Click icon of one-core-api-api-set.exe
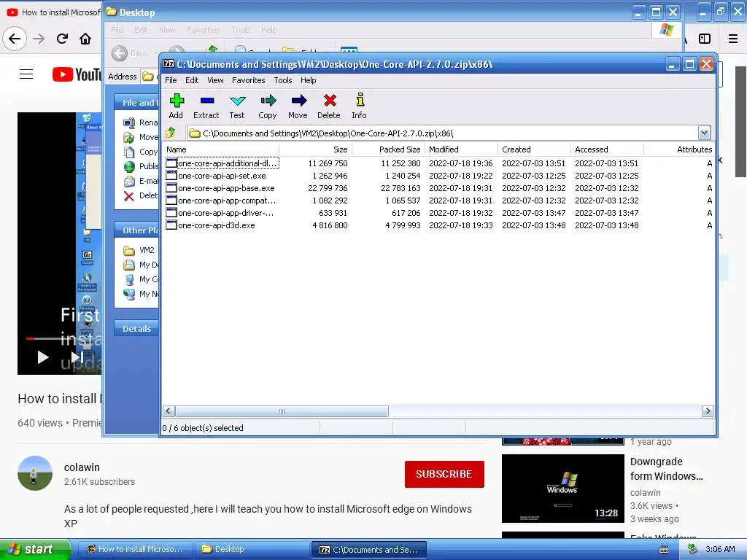Image resolution: width=747 pixels, height=560 pixels. (171, 176)
